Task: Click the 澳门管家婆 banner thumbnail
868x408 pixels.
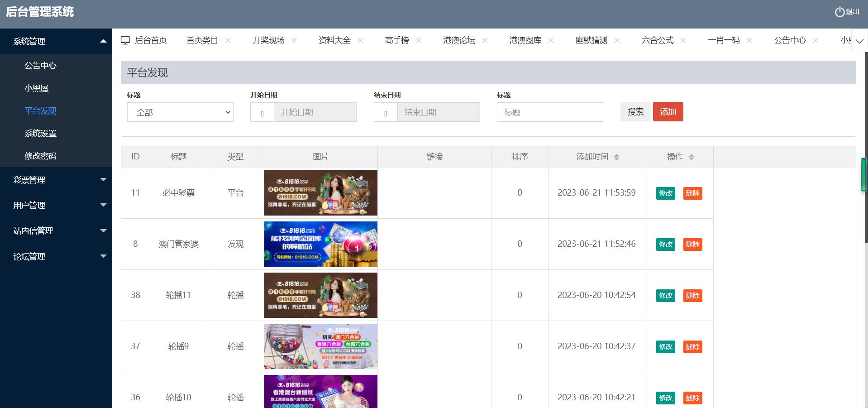Action: (x=321, y=244)
